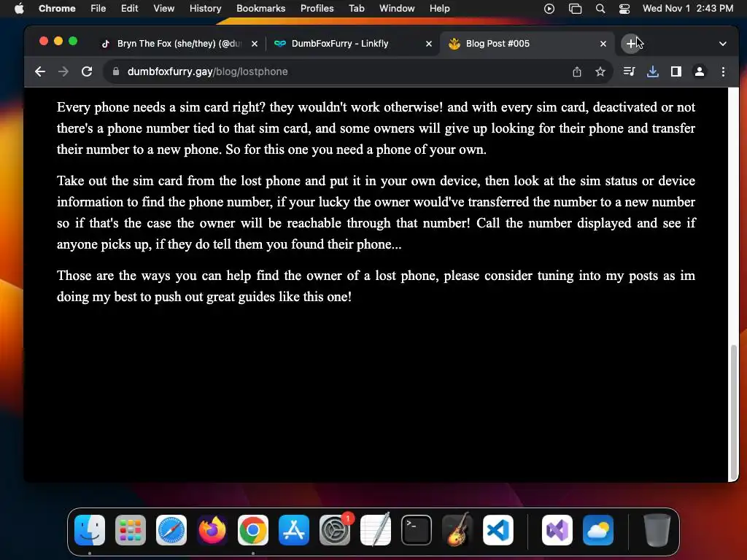The image size is (747, 560).
Task: Open the Chrome app menu
Action: (x=57, y=9)
